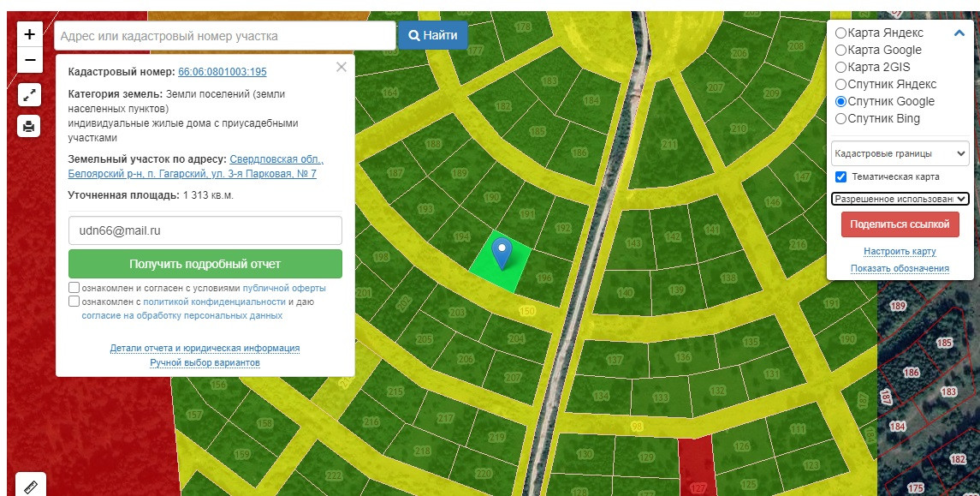Click yellow road parcel labeled 98

coord(637,427)
